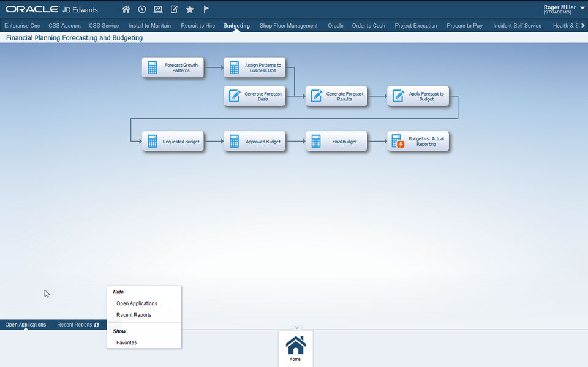
Task: Refresh Recent Reports with the reload icon
Action: click(x=97, y=325)
